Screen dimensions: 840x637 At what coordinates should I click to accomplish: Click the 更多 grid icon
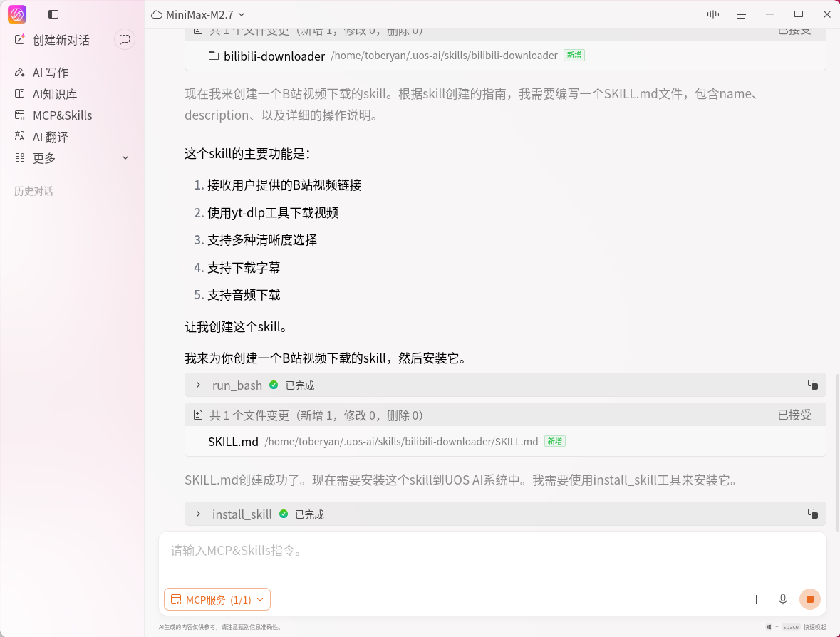click(x=20, y=157)
